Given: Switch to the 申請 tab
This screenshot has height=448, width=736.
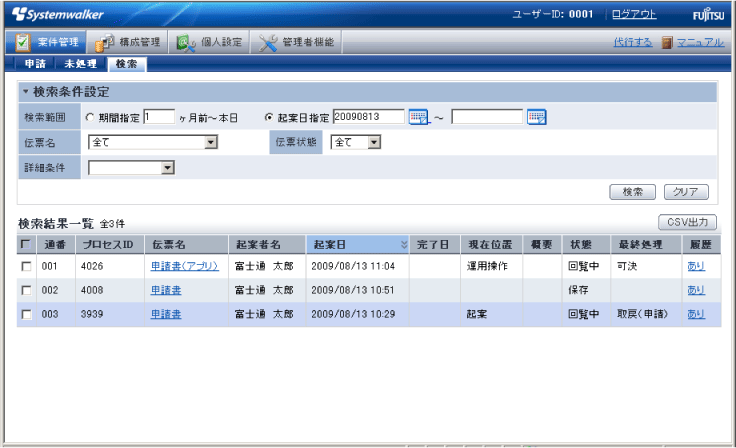Looking at the screenshot, I should coord(34,64).
